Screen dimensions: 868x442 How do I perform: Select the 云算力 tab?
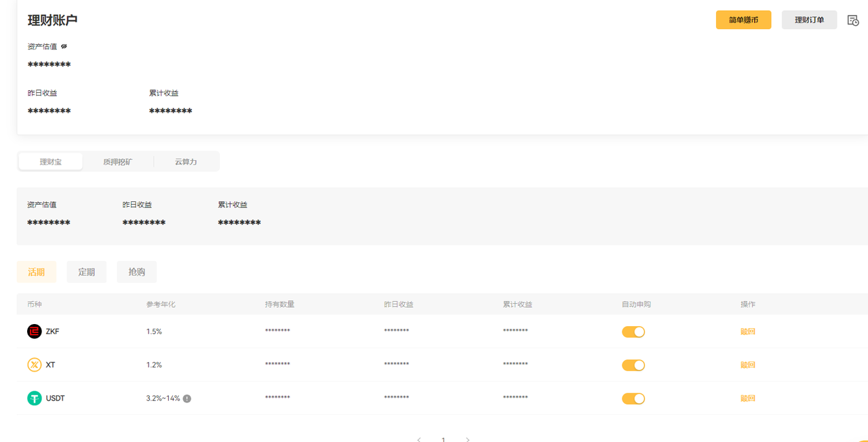[x=186, y=161]
